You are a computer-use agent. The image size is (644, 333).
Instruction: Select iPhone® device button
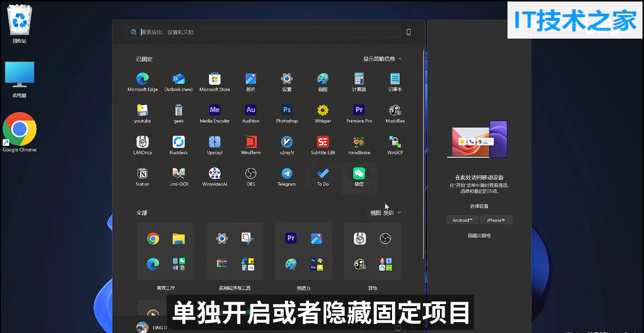496,220
